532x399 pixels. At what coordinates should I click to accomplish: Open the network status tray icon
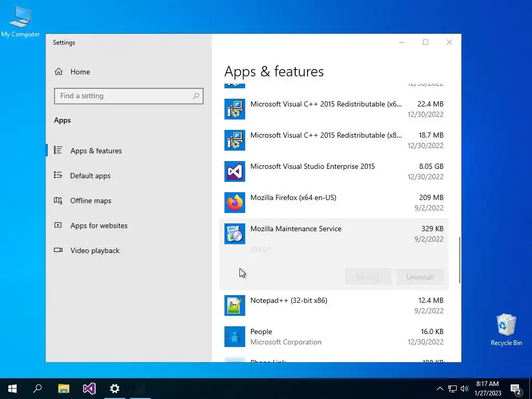[x=453, y=389]
